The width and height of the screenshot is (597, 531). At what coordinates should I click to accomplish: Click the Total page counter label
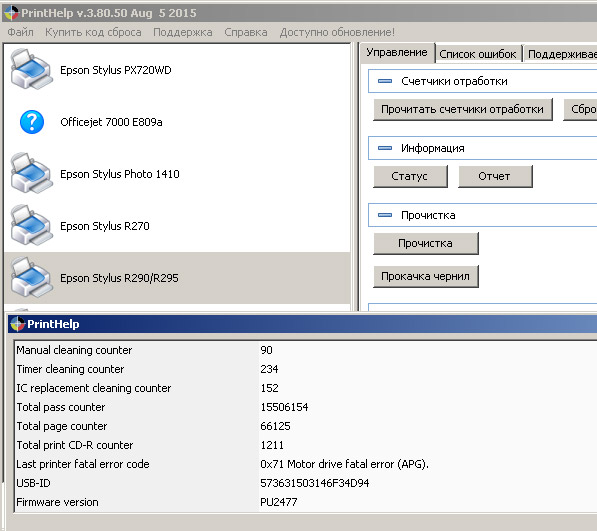[x=62, y=426]
